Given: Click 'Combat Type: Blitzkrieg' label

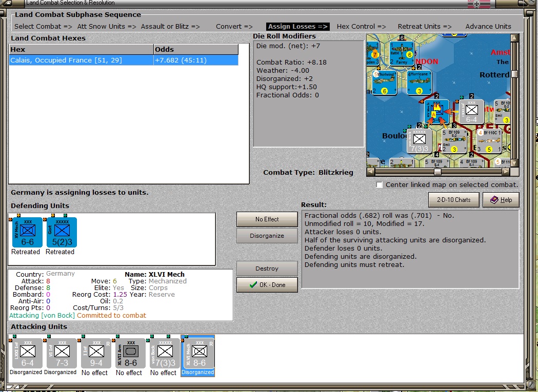Looking at the screenshot, I should coord(308,173).
